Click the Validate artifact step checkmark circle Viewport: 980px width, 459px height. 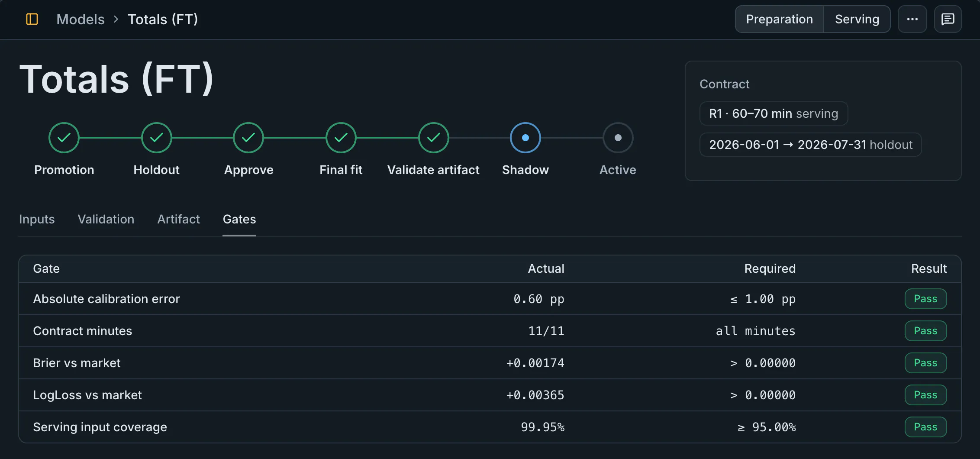tap(433, 138)
